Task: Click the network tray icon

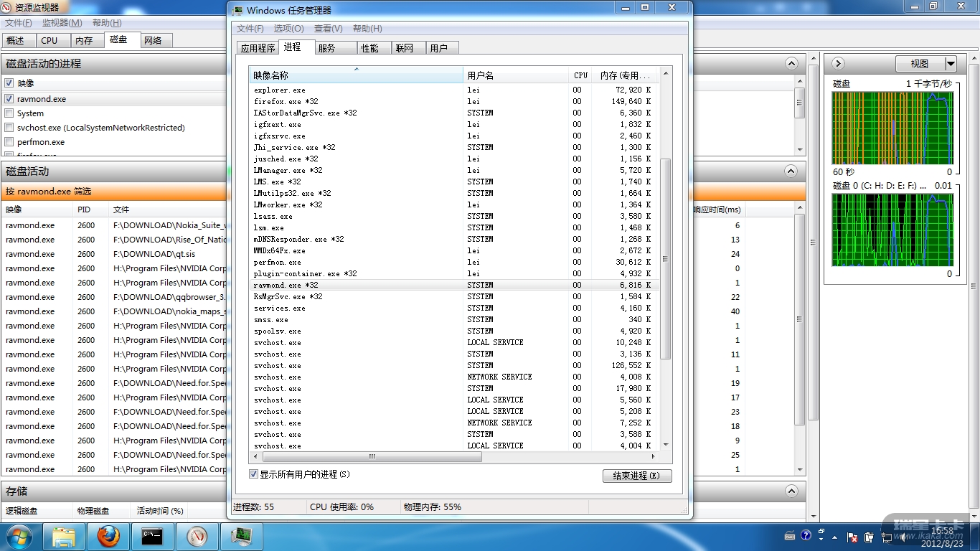Action: click(x=885, y=537)
